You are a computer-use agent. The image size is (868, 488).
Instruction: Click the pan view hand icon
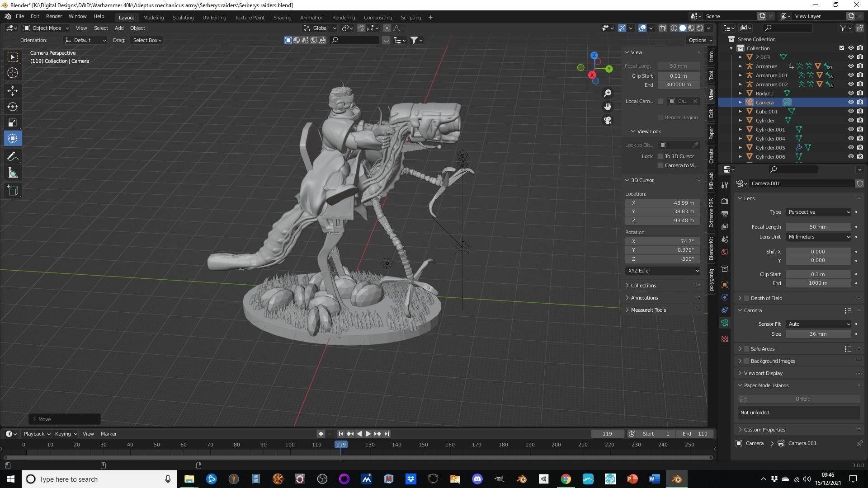(x=608, y=107)
